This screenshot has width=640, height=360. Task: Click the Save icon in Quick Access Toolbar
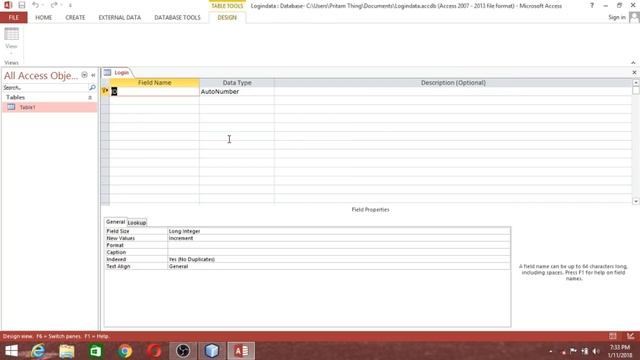22,5
